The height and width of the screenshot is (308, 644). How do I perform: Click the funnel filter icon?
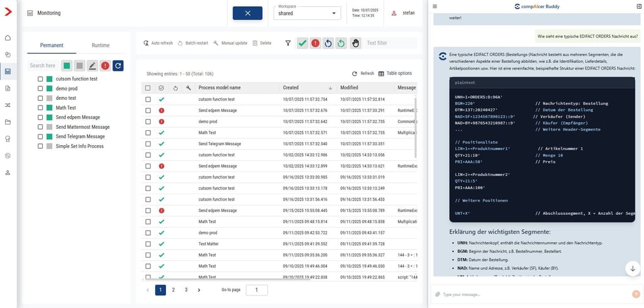tap(288, 43)
